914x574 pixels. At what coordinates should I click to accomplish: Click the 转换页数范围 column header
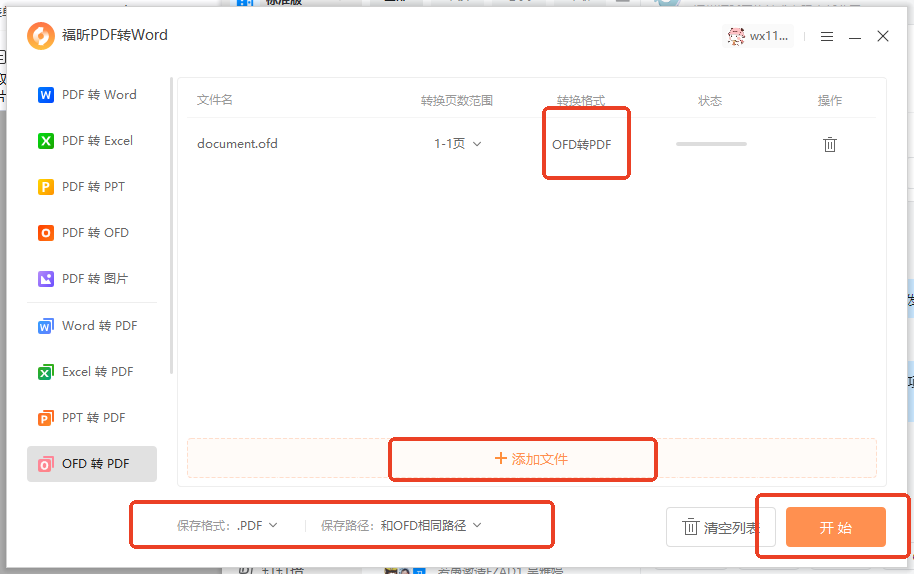pos(457,100)
